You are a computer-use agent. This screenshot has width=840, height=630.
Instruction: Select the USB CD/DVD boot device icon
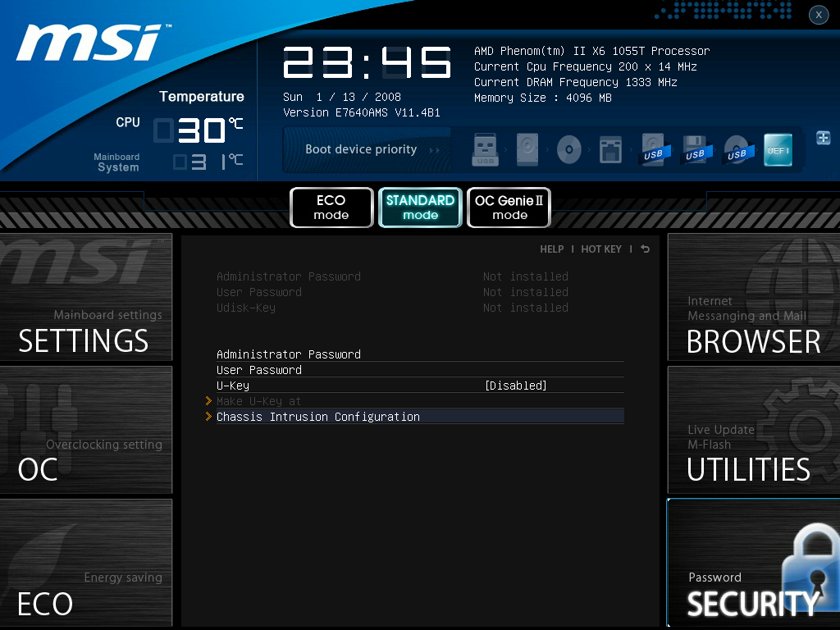click(737, 150)
